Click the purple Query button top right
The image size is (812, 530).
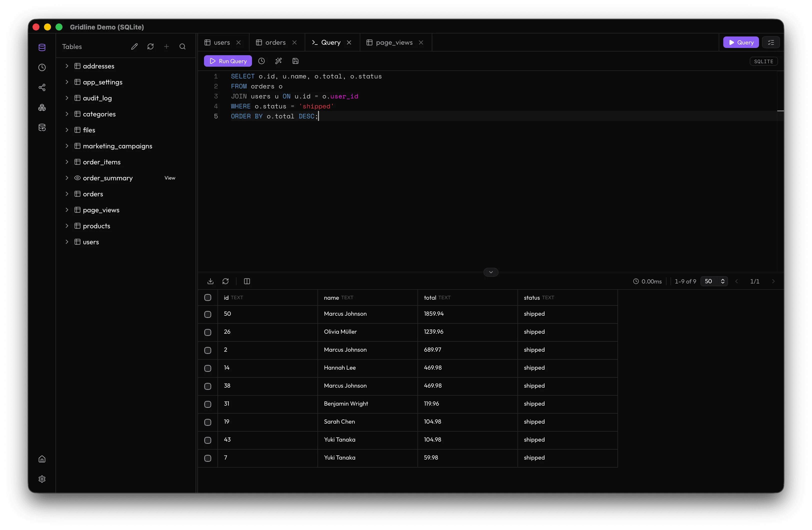tap(741, 43)
